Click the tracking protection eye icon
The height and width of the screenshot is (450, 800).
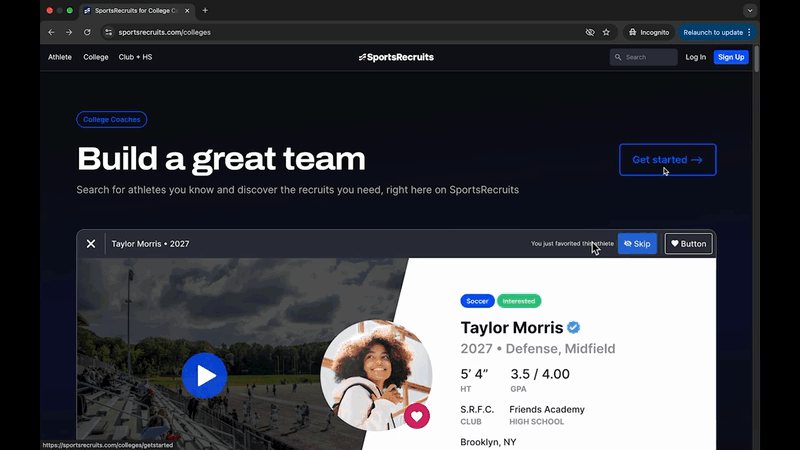point(590,32)
